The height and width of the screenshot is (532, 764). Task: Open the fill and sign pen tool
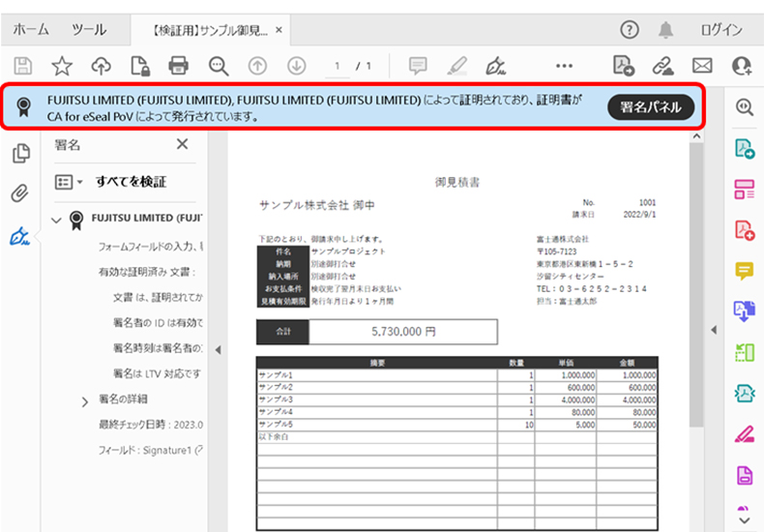496,66
